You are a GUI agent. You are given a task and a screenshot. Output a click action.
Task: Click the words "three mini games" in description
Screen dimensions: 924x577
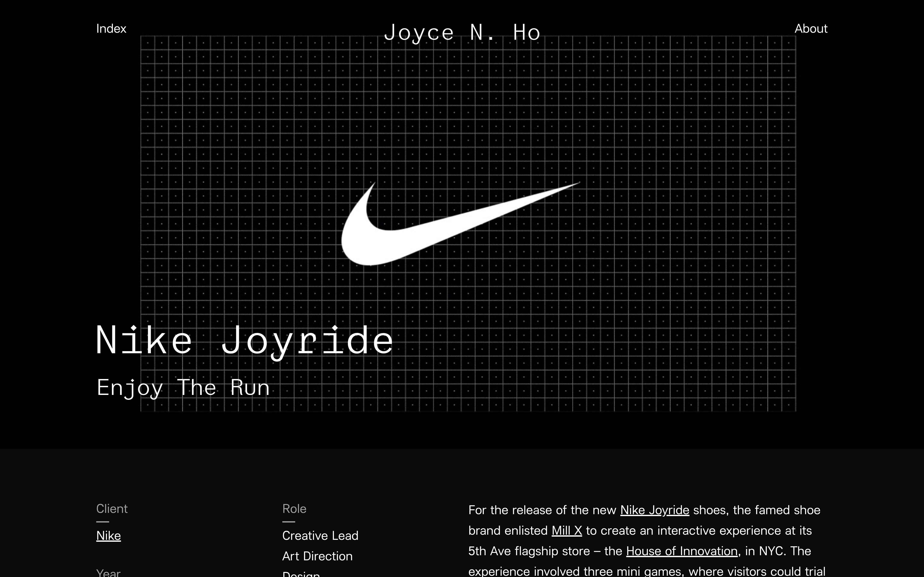click(632, 571)
